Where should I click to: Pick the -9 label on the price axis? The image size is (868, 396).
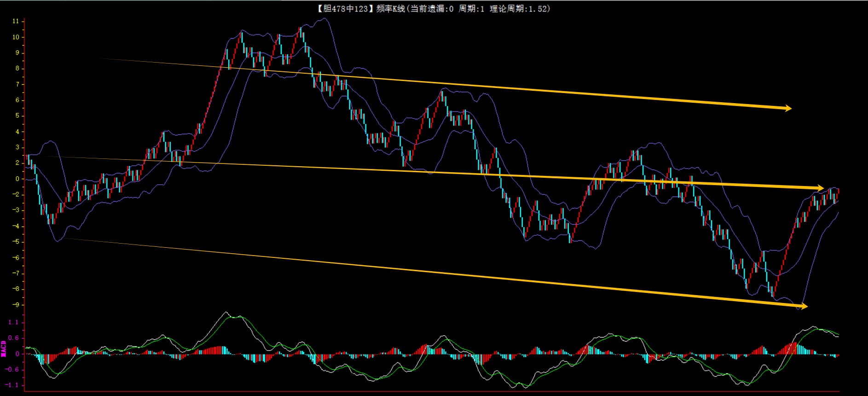[x=16, y=305]
